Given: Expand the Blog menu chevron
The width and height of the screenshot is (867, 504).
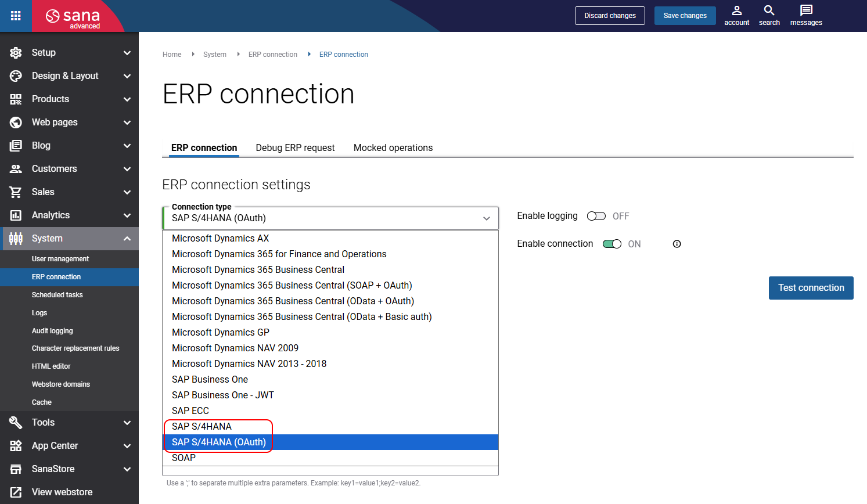Looking at the screenshot, I should coord(127,146).
